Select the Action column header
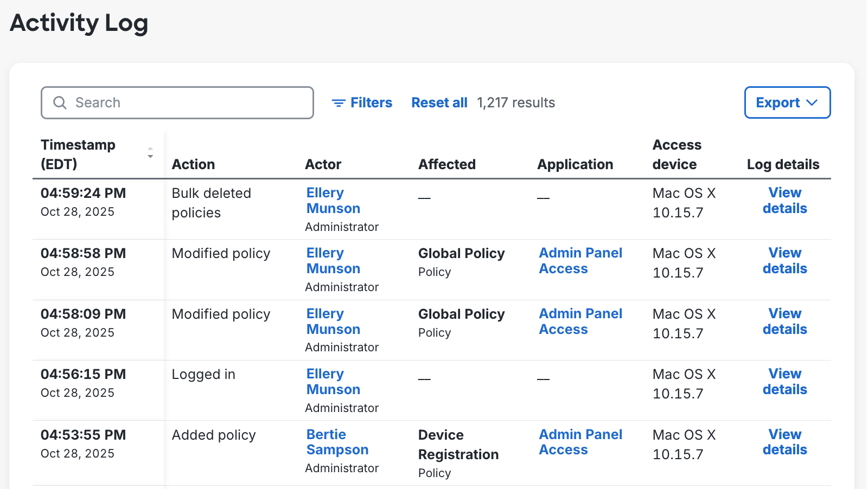The width and height of the screenshot is (868, 489). point(193,164)
